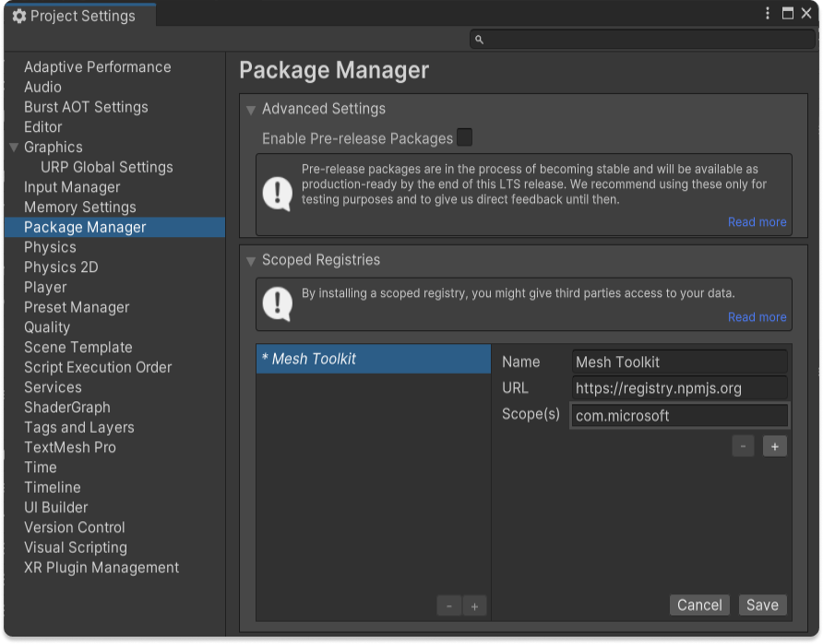
Task: Select XR Plugin Management category
Action: pos(101,567)
